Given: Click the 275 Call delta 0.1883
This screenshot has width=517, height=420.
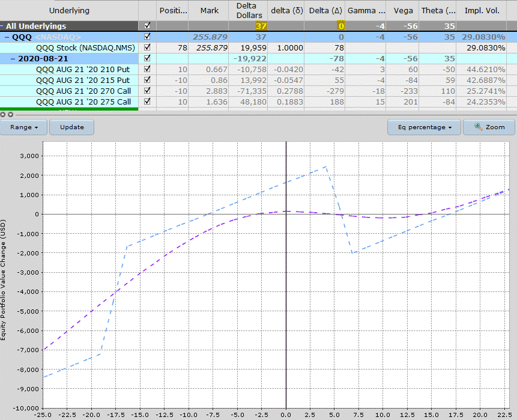Looking at the screenshot, I should click(x=290, y=102).
